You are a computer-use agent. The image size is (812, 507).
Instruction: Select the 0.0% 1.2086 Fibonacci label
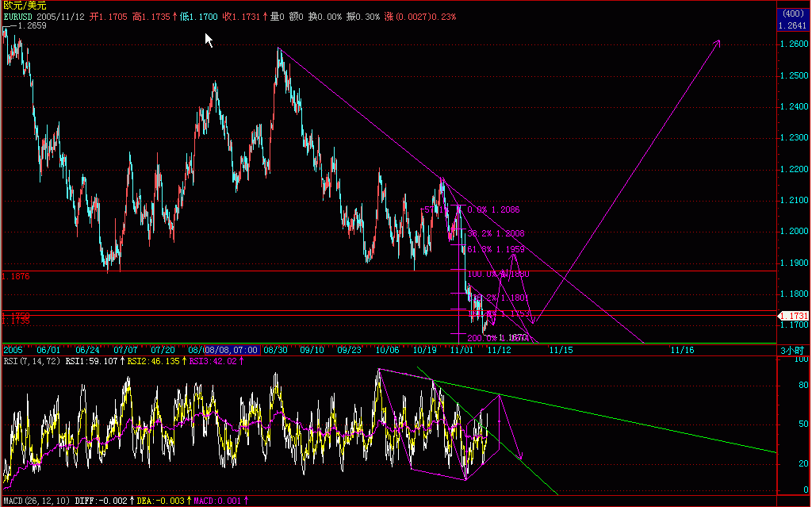point(493,209)
